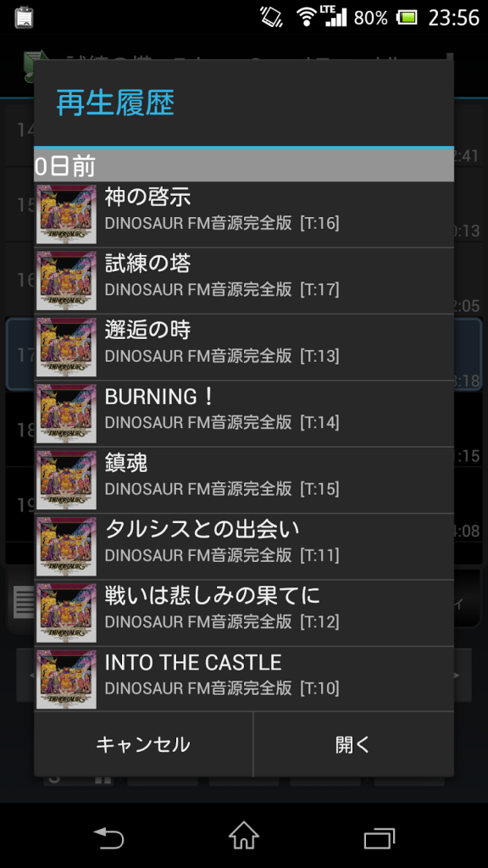Select the 試練の塔 history item
The width and height of the screenshot is (488, 868).
(x=244, y=281)
